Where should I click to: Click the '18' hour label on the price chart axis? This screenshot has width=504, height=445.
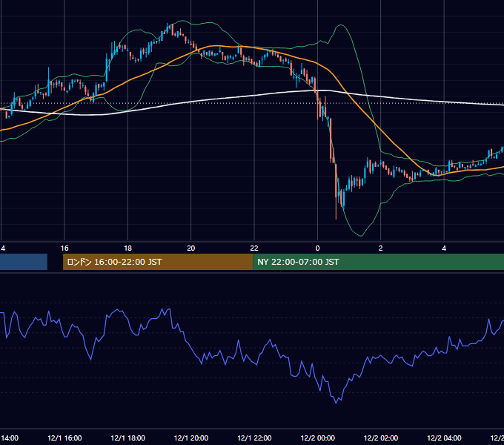[128, 248]
